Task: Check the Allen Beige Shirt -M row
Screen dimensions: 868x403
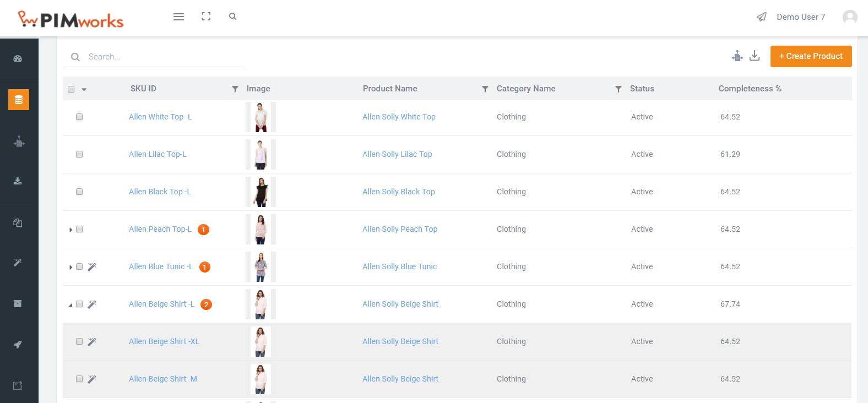Action: pos(79,379)
